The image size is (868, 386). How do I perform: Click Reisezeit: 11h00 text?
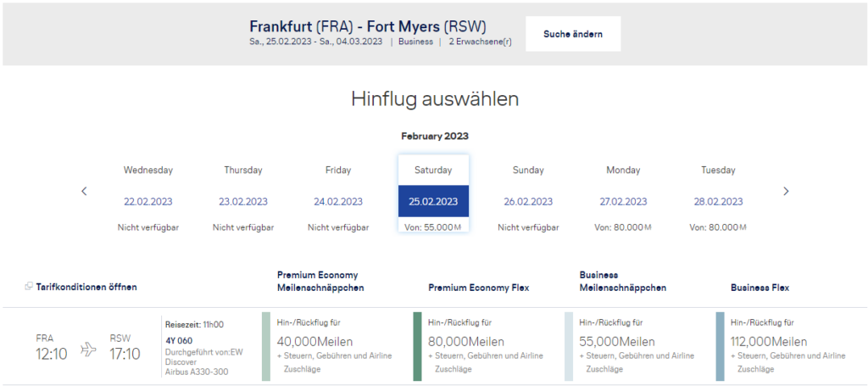194,325
